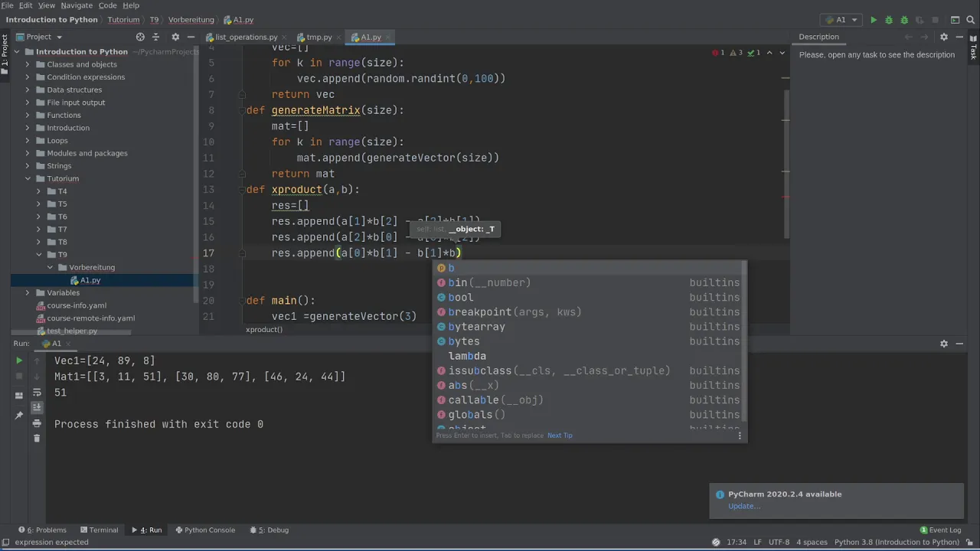Click the first green Debug bug icon
This screenshot has width=980, height=551.
point(889,20)
